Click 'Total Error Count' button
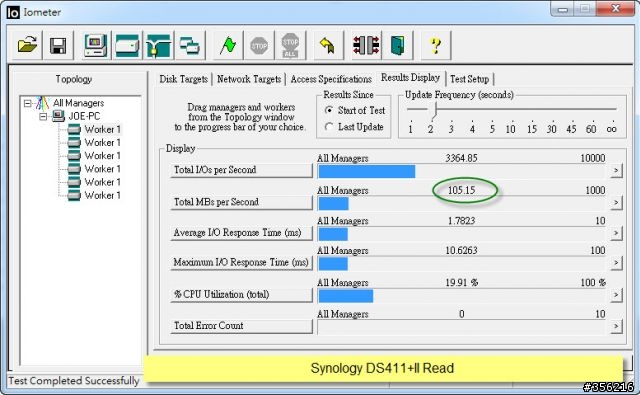640x395 pixels. point(241,326)
